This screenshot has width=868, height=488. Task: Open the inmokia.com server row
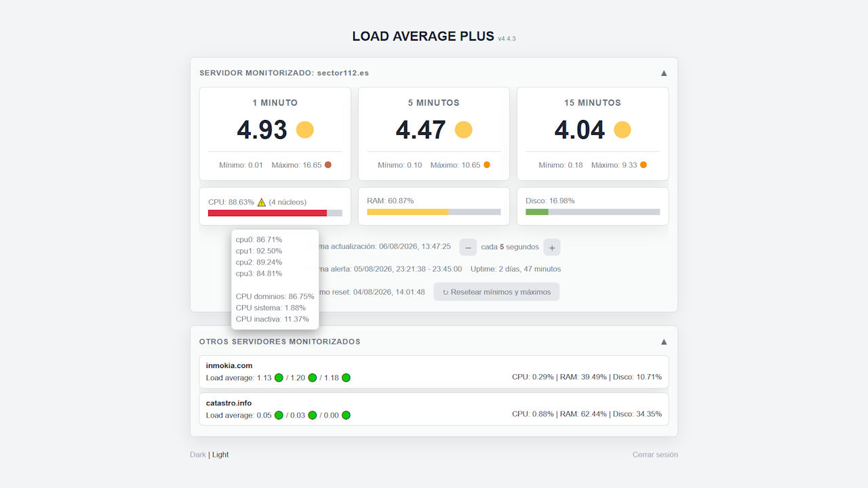434,372
